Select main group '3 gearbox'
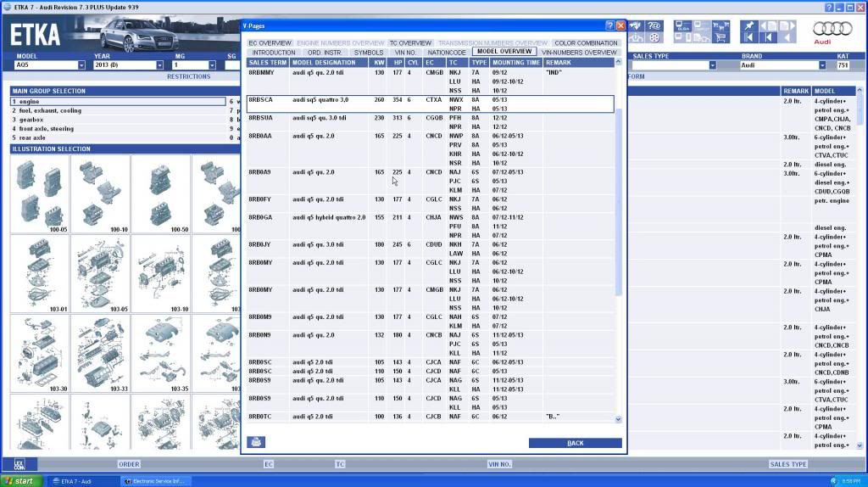This screenshot has height=487, width=868. 118,120
